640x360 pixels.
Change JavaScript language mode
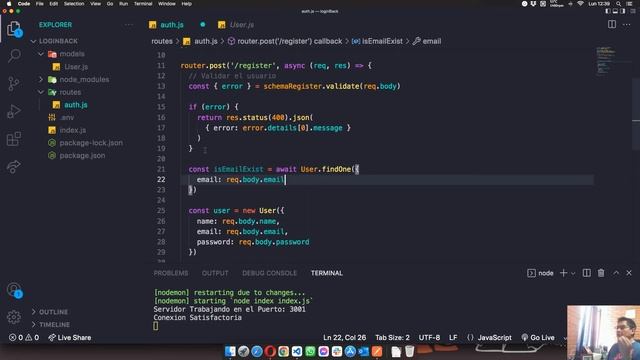494,338
